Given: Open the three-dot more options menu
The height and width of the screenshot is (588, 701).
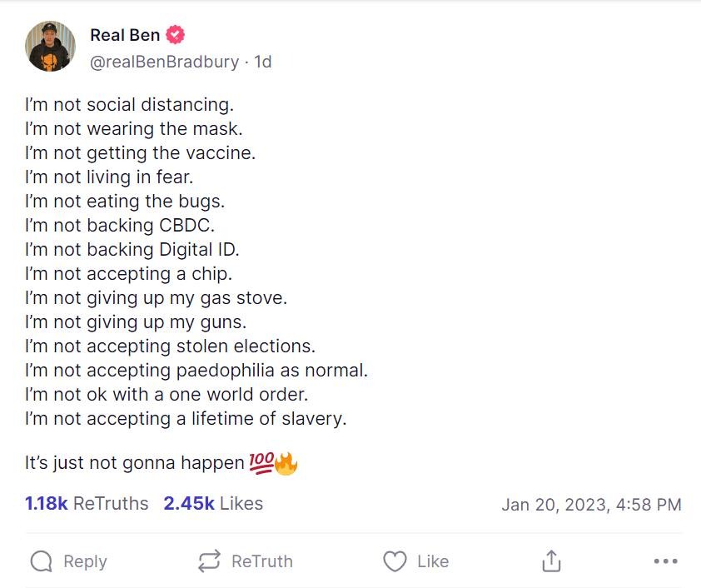Looking at the screenshot, I should (x=665, y=561).
